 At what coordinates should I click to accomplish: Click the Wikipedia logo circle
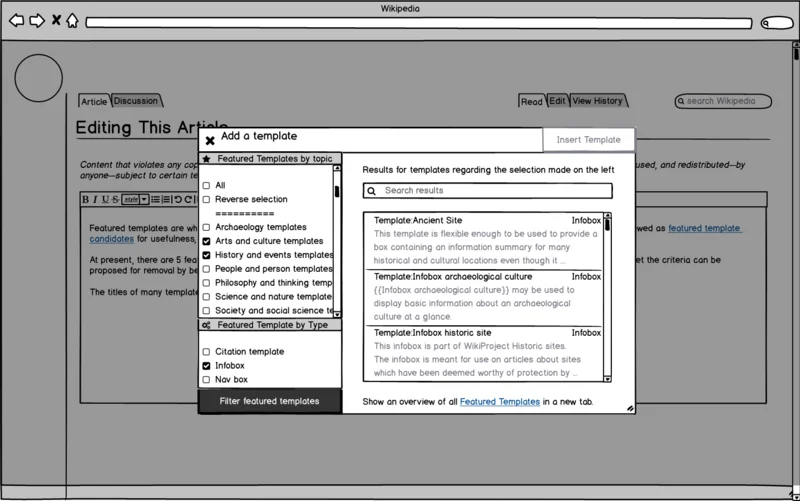click(x=39, y=78)
